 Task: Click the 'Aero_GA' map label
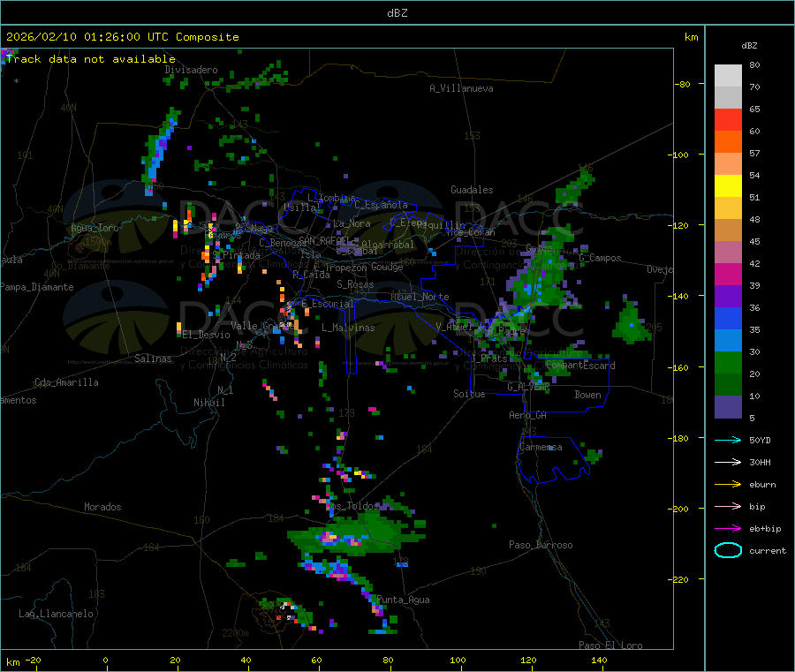(x=528, y=415)
